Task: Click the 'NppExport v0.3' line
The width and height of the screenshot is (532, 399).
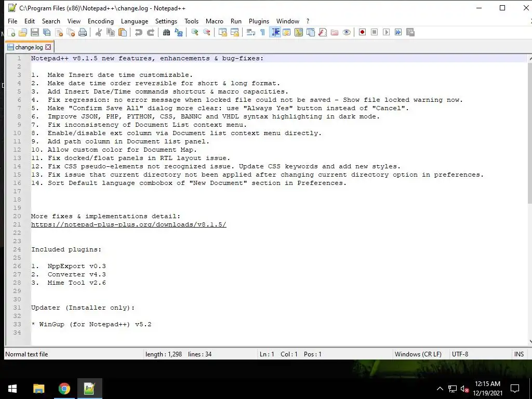Action: [77, 266]
